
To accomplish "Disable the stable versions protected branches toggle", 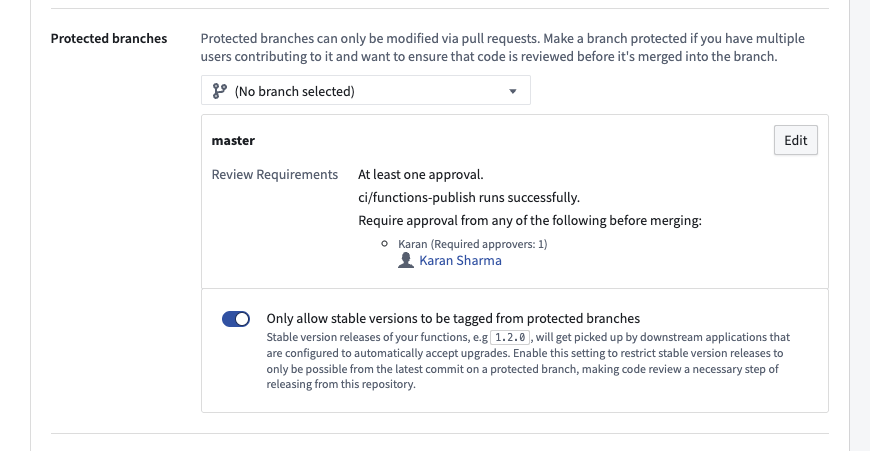I will click(x=236, y=319).
